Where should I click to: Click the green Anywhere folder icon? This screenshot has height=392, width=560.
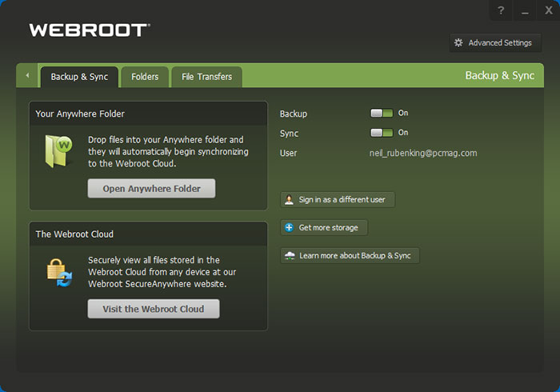pos(60,152)
